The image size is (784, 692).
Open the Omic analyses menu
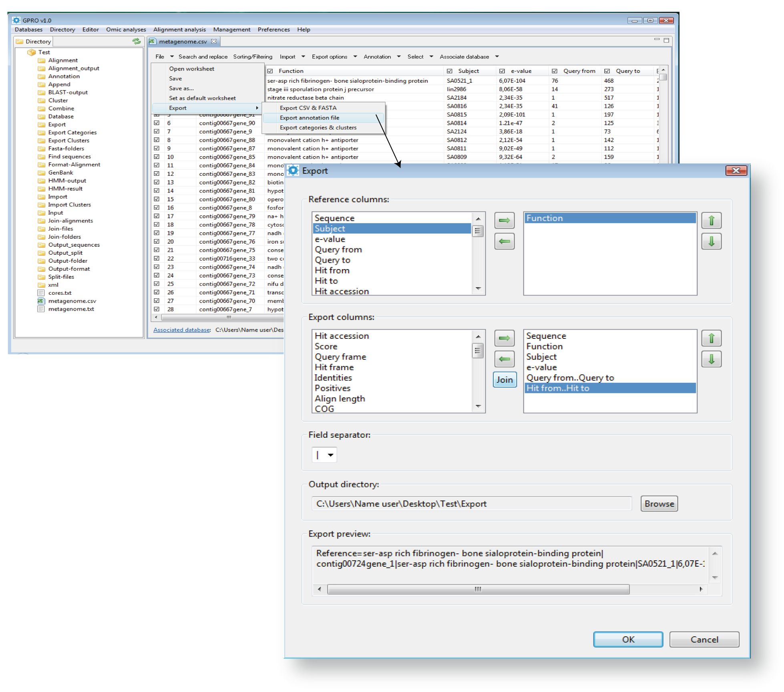[x=126, y=30]
